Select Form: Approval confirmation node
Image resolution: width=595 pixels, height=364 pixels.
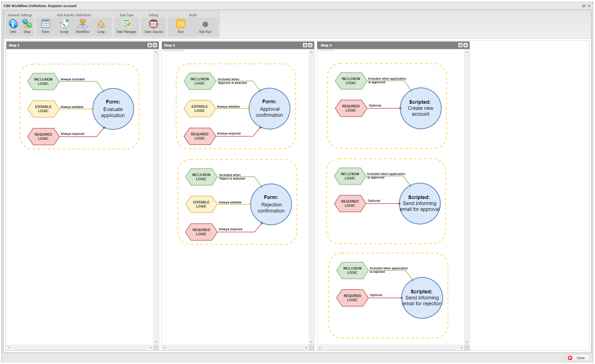pos(269,109)
